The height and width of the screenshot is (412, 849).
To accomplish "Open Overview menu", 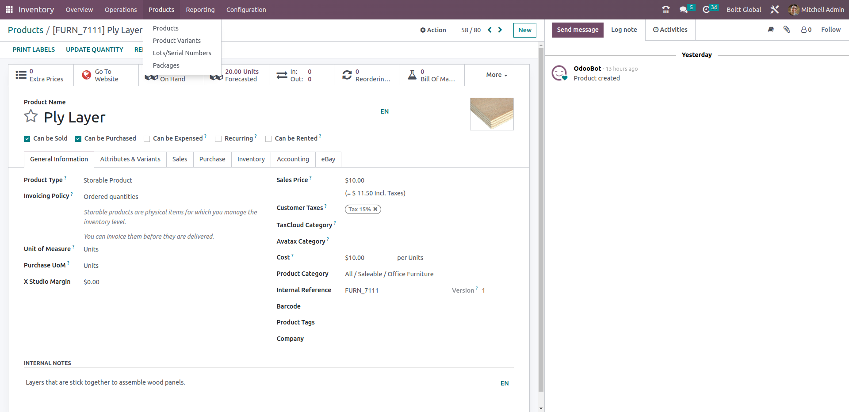I will tap(79, 10).
